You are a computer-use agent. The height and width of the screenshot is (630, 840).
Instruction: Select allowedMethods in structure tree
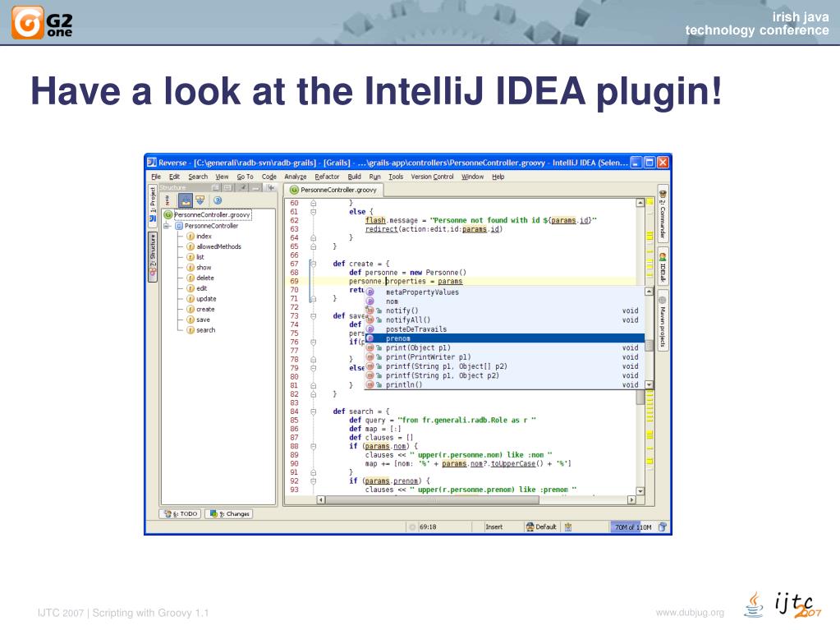point(213,246)
